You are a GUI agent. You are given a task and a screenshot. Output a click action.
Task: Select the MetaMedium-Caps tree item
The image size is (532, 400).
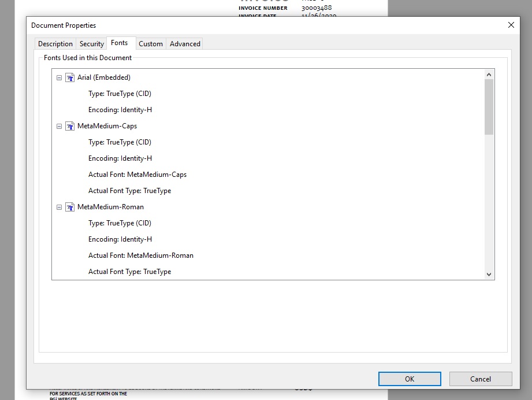click(107, 126)
